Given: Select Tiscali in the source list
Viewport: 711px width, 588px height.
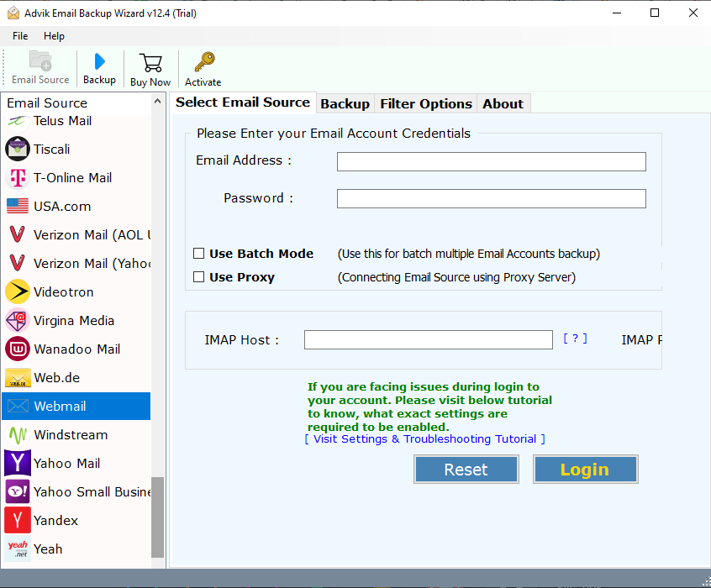Looking at the screenshot, I should [52, 150].
